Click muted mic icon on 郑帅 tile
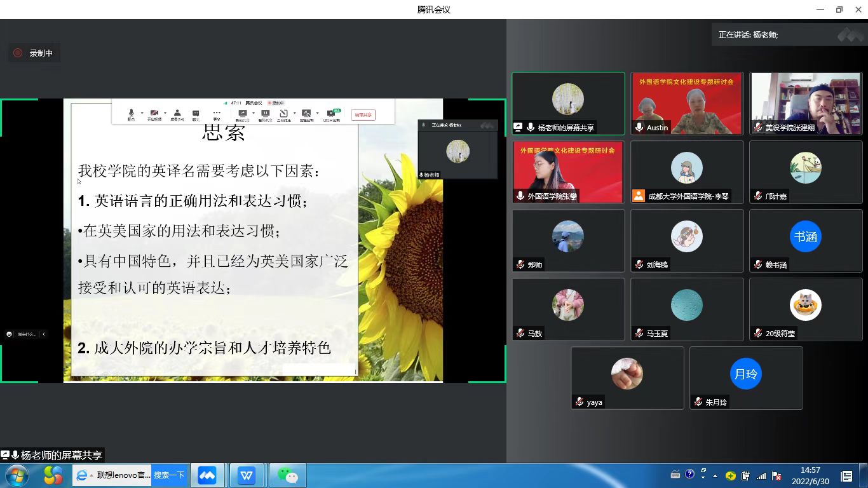This screenshot has height=488, width=868. click(520, 265)
